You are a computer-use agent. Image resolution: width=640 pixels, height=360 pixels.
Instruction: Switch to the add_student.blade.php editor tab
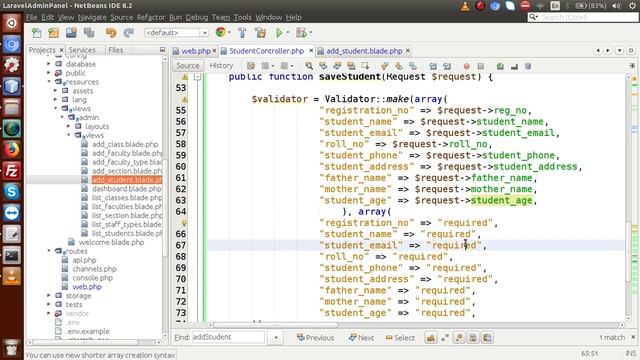tap(364, 51)
